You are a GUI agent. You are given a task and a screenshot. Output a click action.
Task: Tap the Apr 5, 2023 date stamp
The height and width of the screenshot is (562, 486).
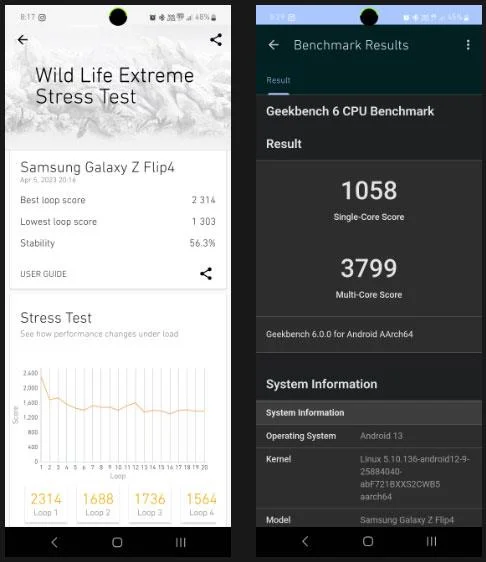48,180
